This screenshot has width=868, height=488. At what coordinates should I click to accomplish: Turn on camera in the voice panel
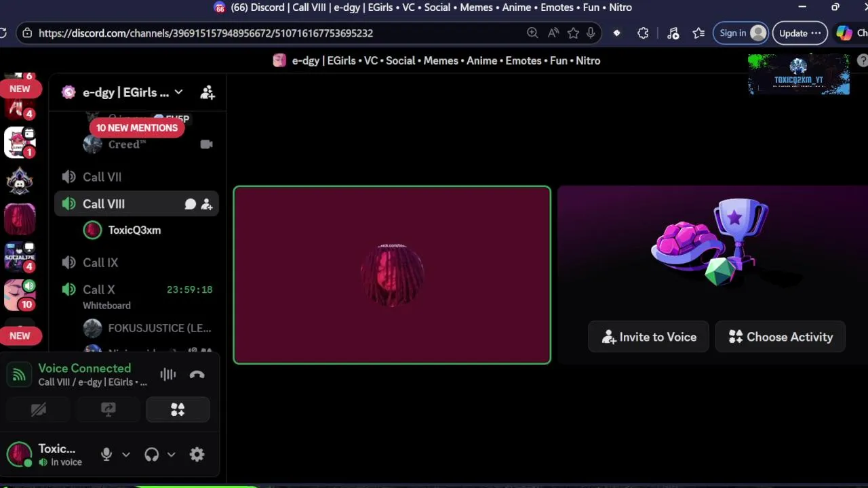coord(38,409)
